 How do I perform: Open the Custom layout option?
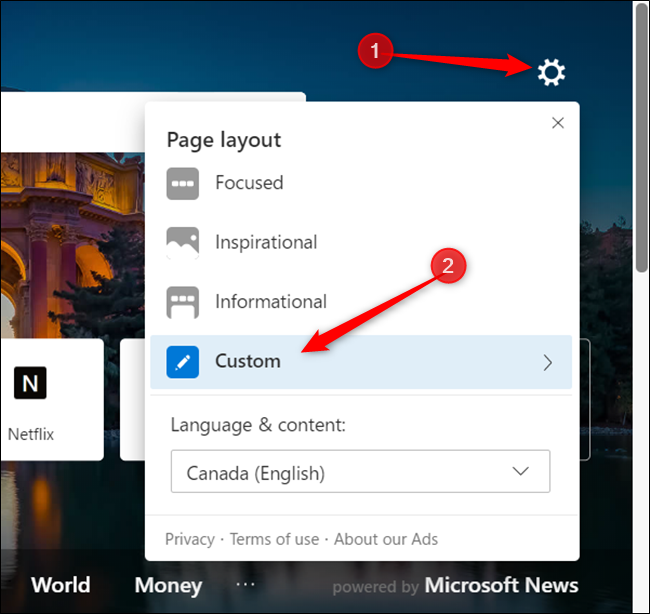[361, 362]
